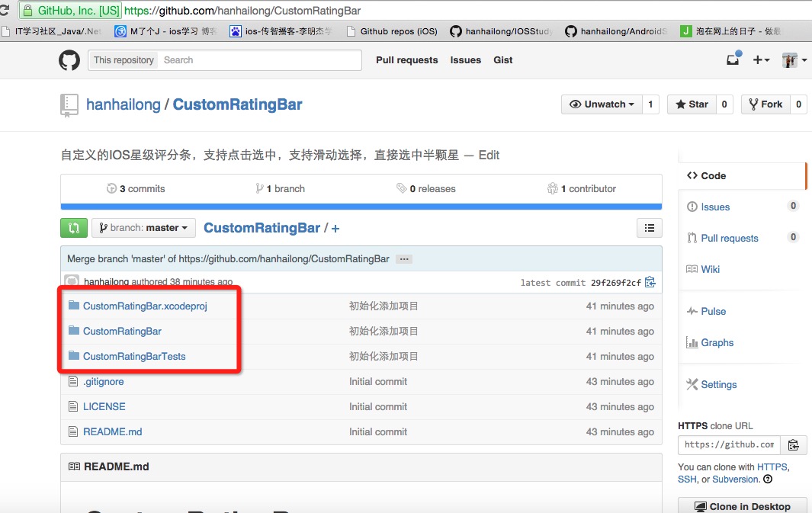Screen dimensions: 812x513
Task: Open the user avatar menu
Action: 794,60
